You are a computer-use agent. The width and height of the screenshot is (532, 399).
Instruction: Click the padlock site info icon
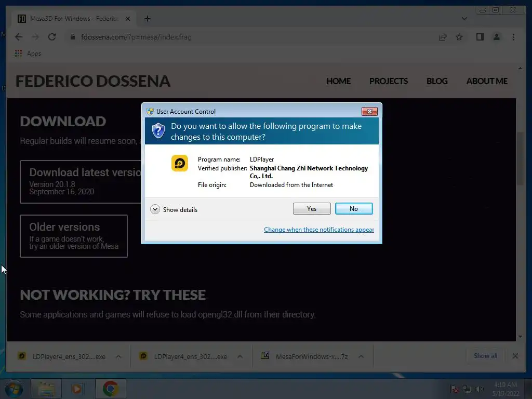(72, 37)
